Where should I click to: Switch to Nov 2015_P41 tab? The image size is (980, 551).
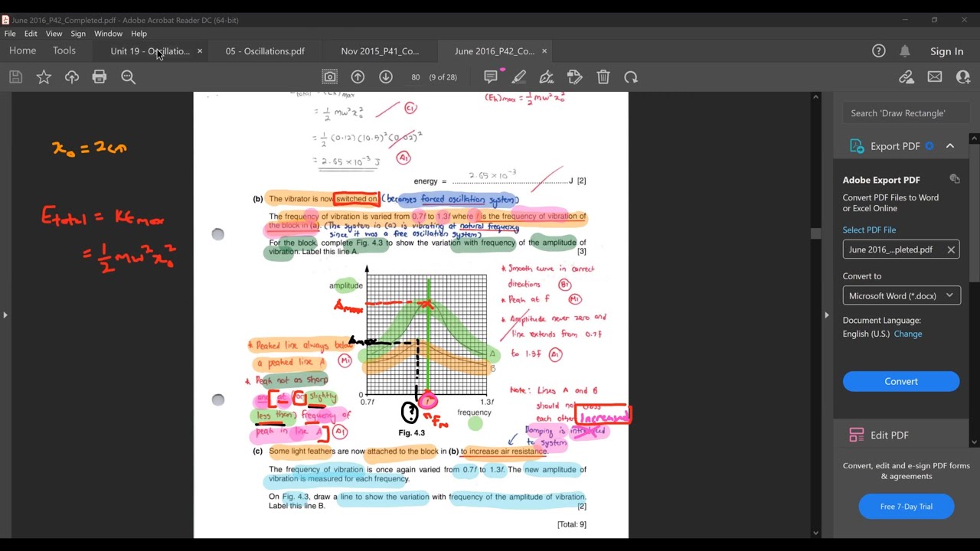(x=381, y=51)
